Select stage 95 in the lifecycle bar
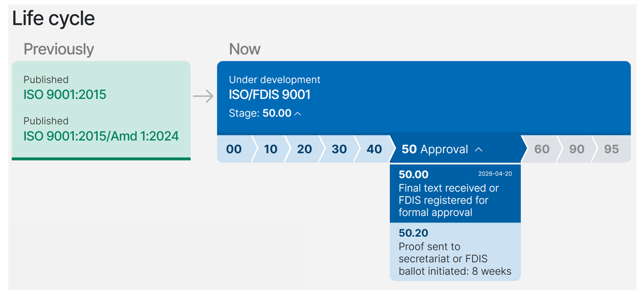Image resolution: width=644 pixels, height=294 pixels. [610, 149]
